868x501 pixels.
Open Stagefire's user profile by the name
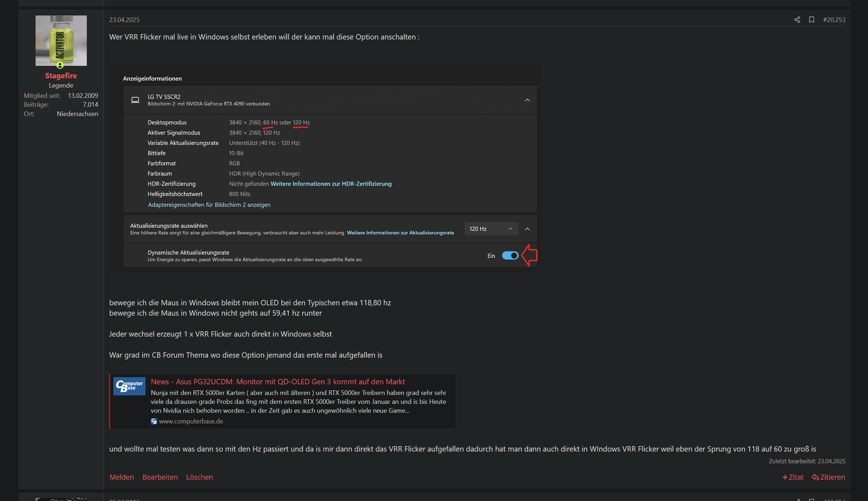click(61, 75)
